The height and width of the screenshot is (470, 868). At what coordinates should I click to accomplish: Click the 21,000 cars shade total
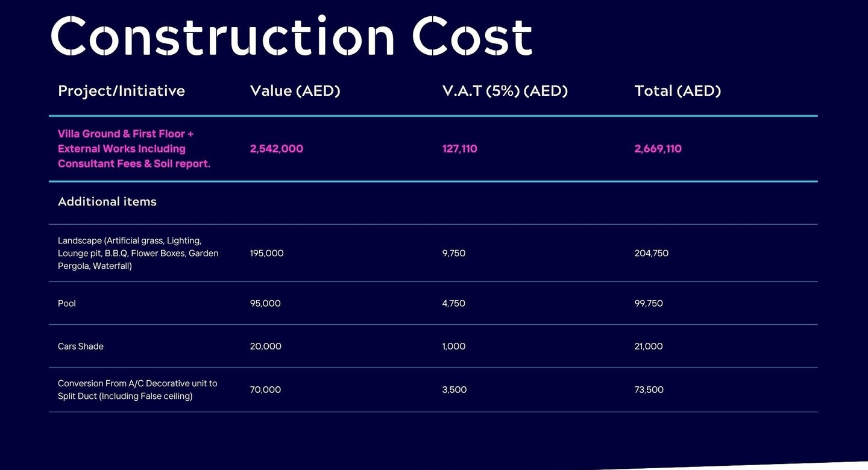649,346
